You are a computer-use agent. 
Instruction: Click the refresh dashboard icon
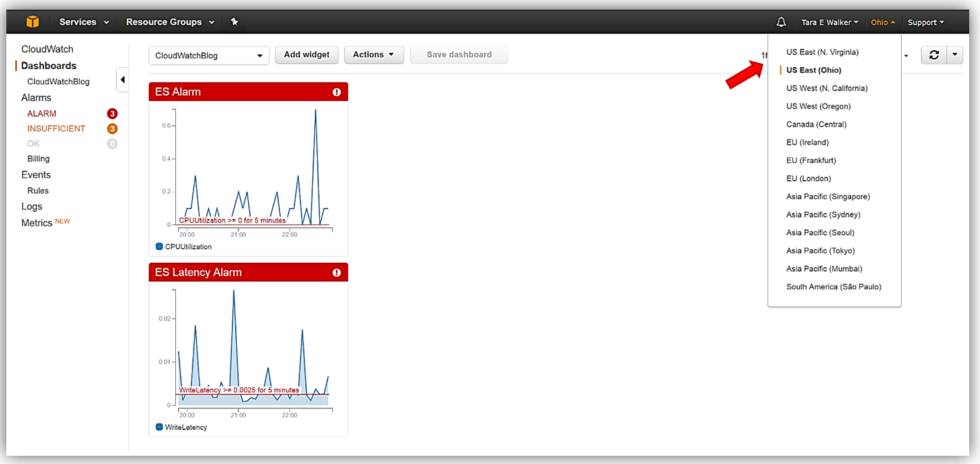pos(934,55)
